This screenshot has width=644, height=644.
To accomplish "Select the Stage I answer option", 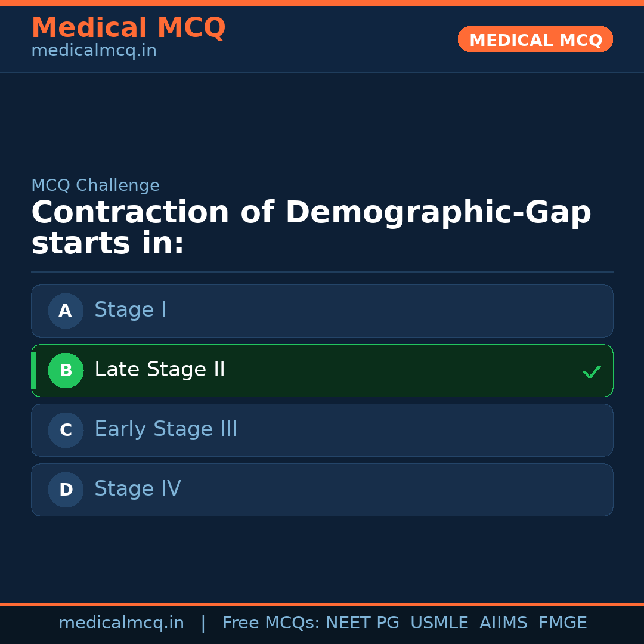I will 322,311.
